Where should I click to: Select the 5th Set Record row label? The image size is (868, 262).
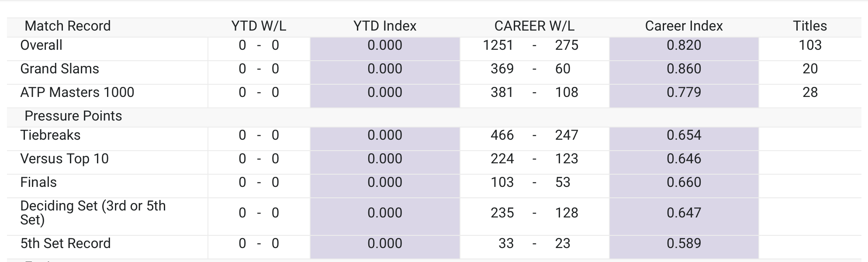[66, 244]
